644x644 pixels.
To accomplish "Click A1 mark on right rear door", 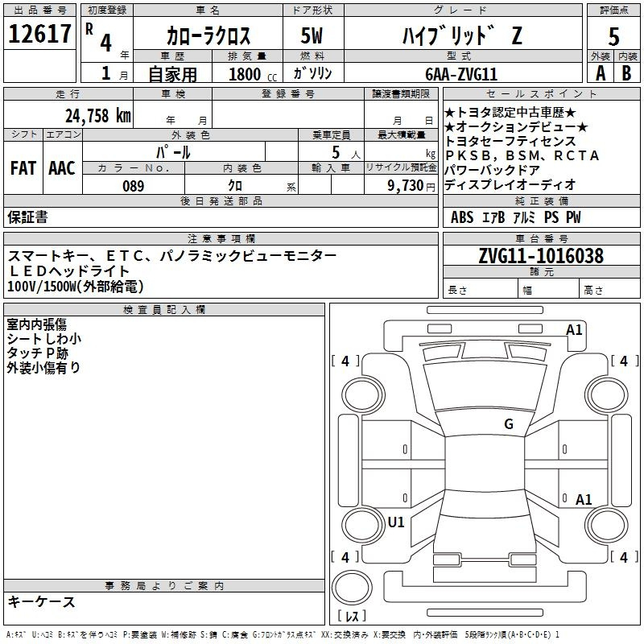I will click(584, 499).
